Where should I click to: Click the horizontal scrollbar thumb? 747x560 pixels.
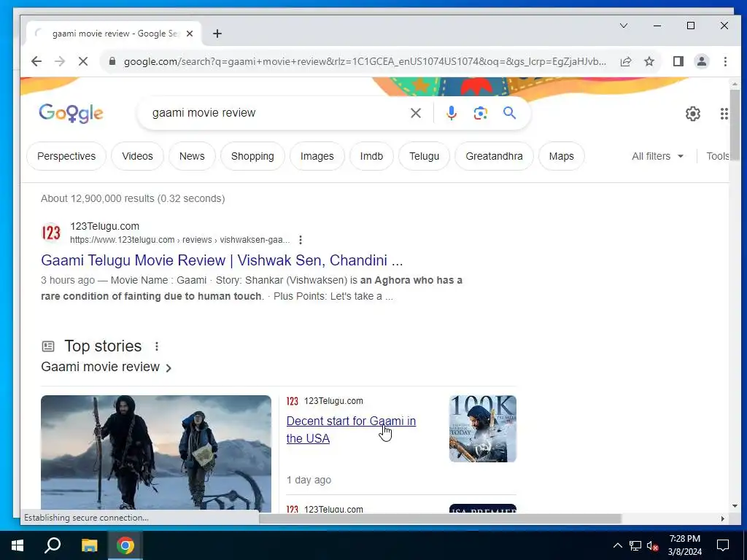(x=440, y=518)
